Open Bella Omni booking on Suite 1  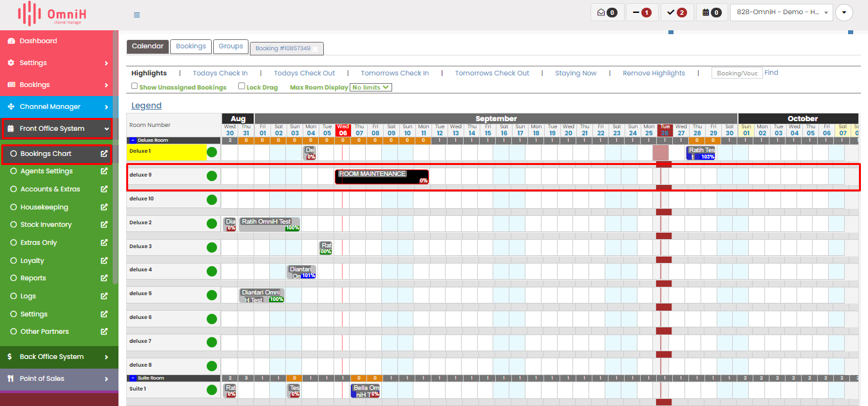point(365,391)
